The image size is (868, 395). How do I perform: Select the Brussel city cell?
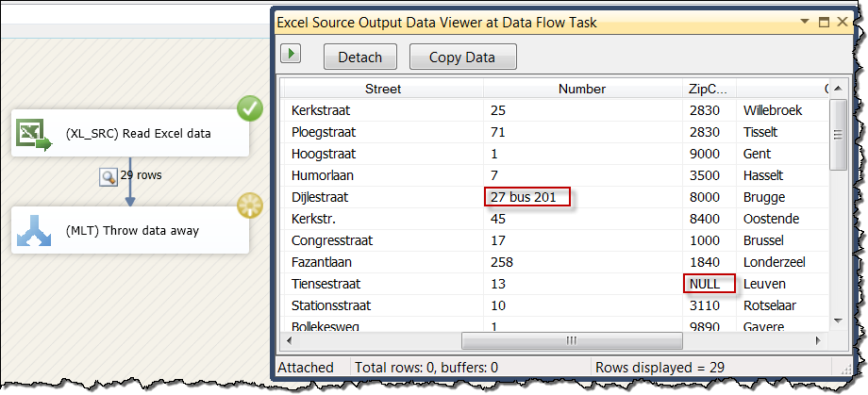(x=783, y=240)
